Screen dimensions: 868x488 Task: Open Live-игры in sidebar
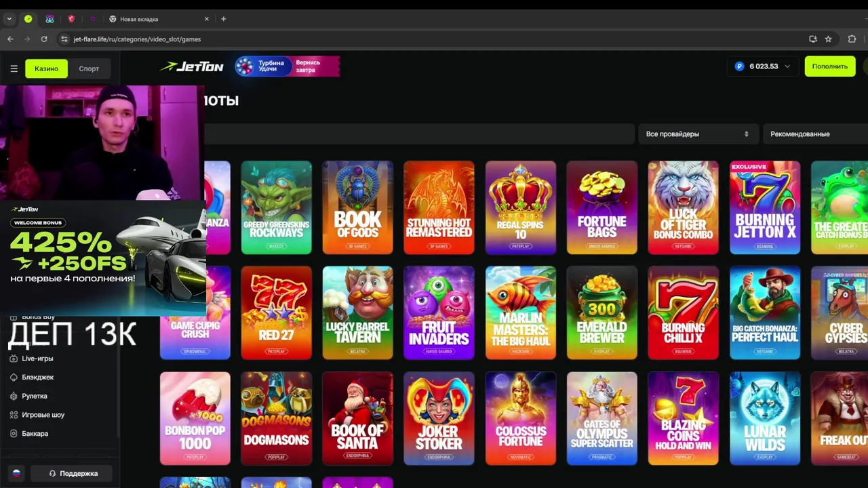pyautogui.click(x=37, y=359)
